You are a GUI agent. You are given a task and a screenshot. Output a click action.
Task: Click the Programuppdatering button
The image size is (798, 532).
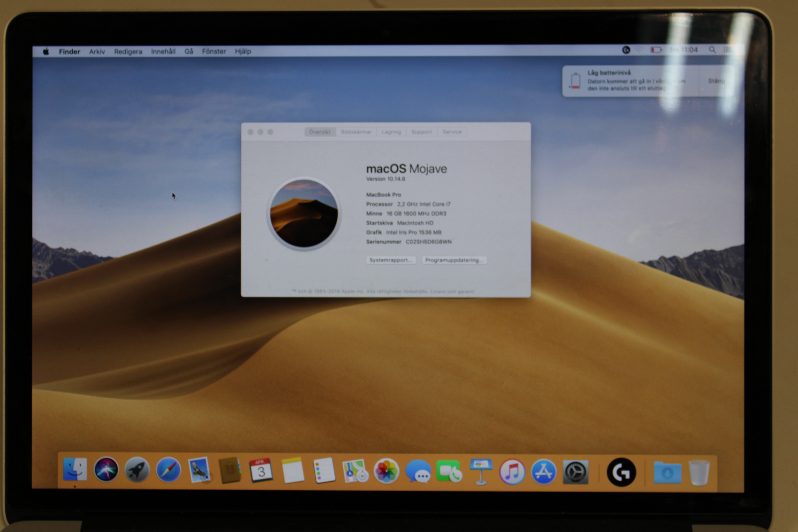(454, 260)
